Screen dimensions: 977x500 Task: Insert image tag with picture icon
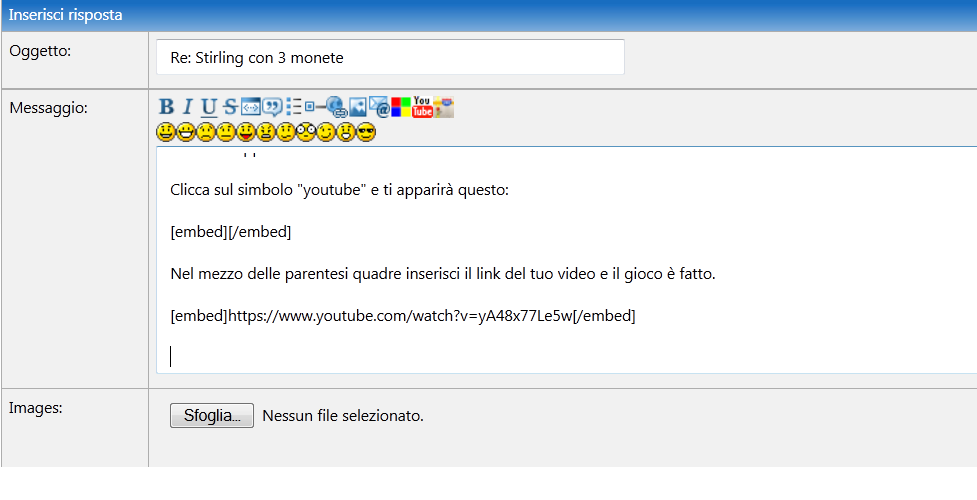pos(358,107)
